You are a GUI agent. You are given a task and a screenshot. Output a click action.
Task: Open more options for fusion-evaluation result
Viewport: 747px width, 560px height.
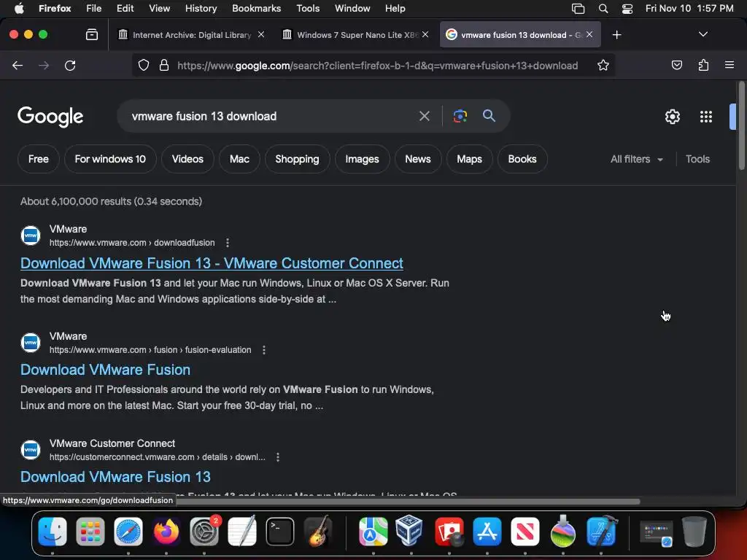click(264, 350)
